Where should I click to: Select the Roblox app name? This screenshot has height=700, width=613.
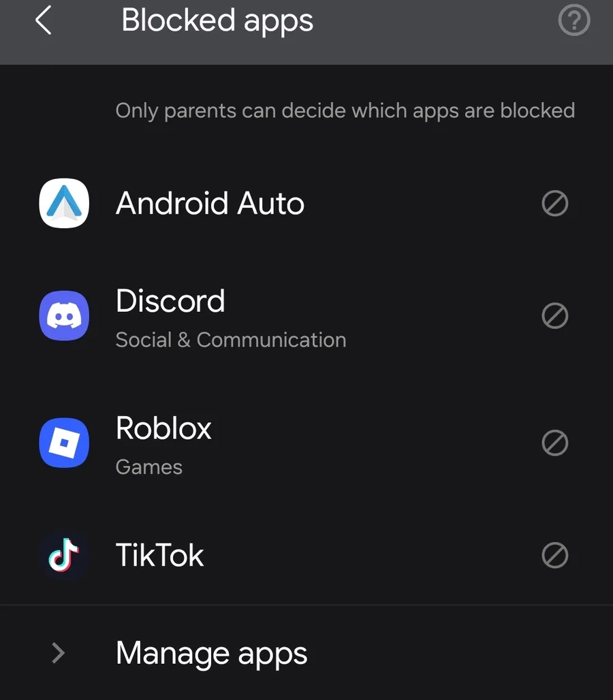click(x=163, y=428)
